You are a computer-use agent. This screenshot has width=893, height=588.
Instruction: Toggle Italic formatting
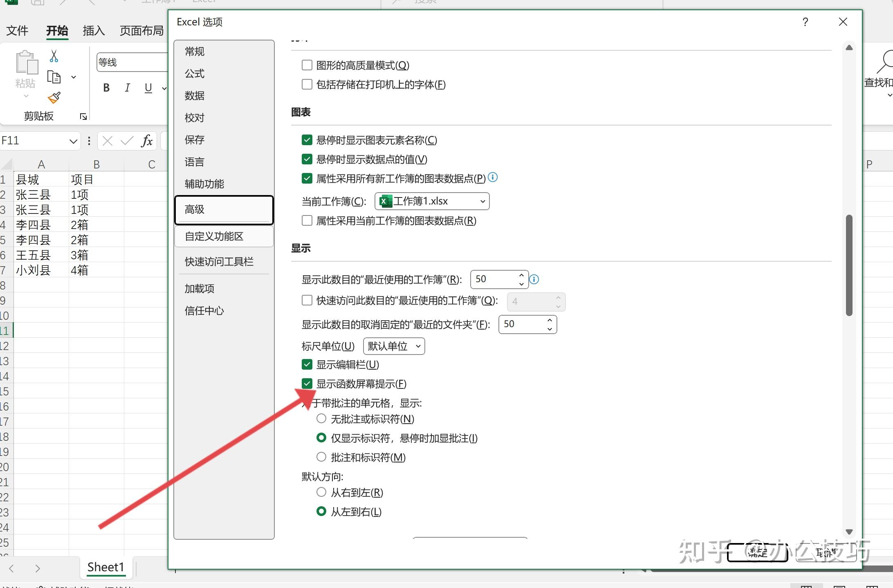click(127, 88)
